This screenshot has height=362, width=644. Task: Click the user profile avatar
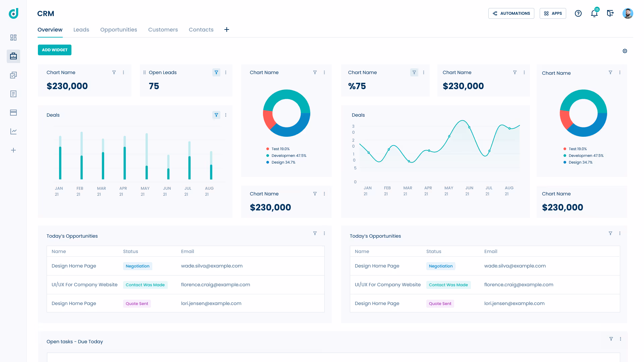[x=628, y=13]
